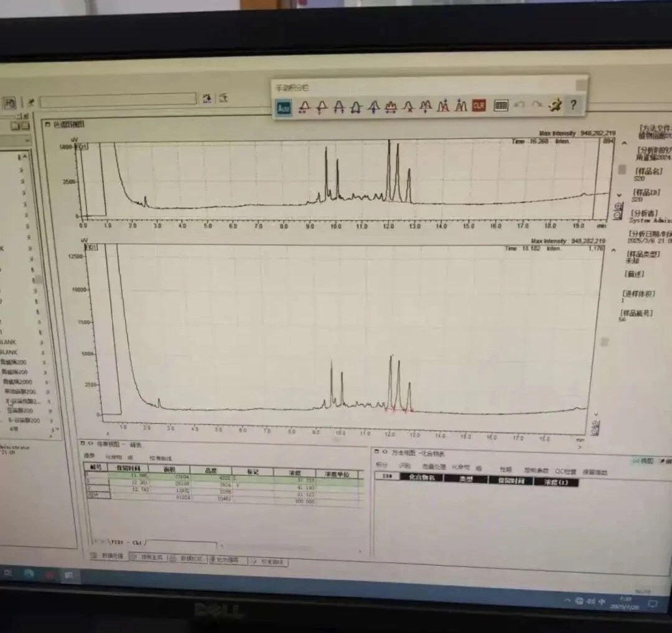Click the redo arrow in integration toolbar

click(x=536, y=106)
